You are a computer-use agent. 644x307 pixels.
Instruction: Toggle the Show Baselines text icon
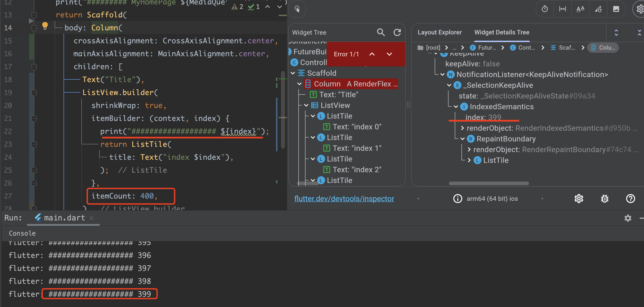point(580,9)
